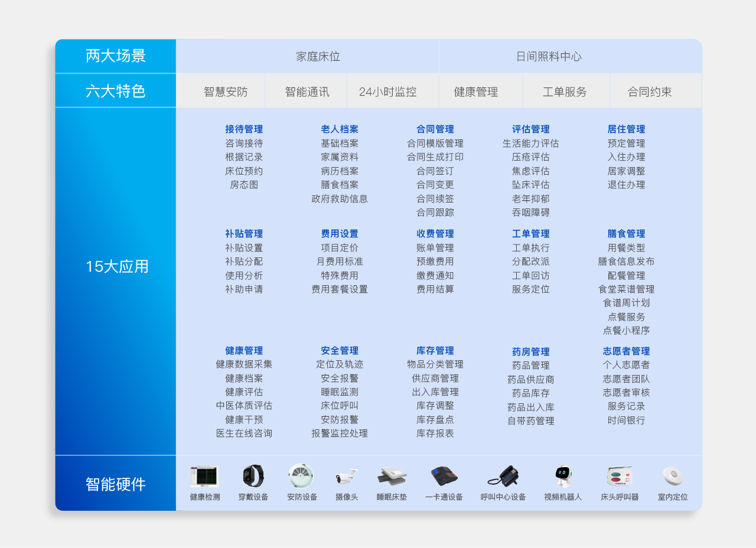Select the 室内定位 round sensor icon
Viewport: 756px width, 548px height.
pyautogui.click(x=673, y=476)
